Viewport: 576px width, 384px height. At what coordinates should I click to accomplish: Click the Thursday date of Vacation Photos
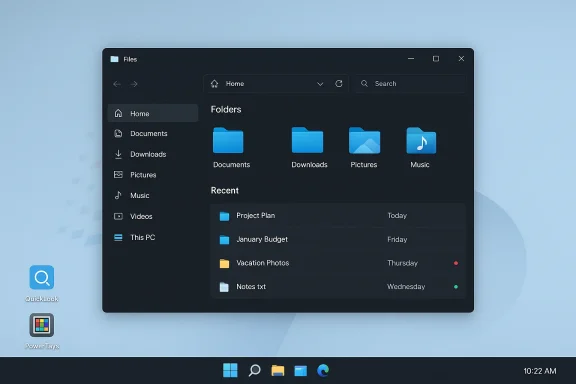coord(402,263)
